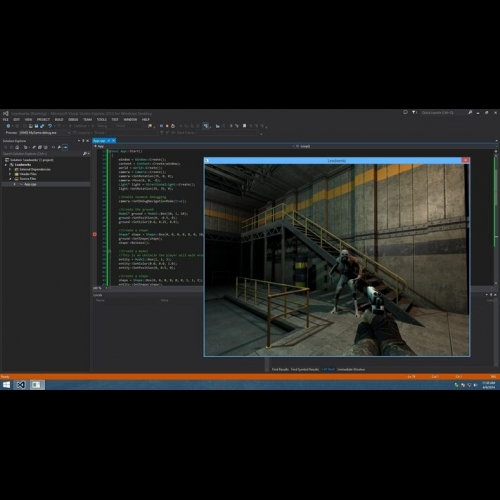The image size is (500, 500).
Task: Open the Win32 platform dropdown
Action: 130,126
